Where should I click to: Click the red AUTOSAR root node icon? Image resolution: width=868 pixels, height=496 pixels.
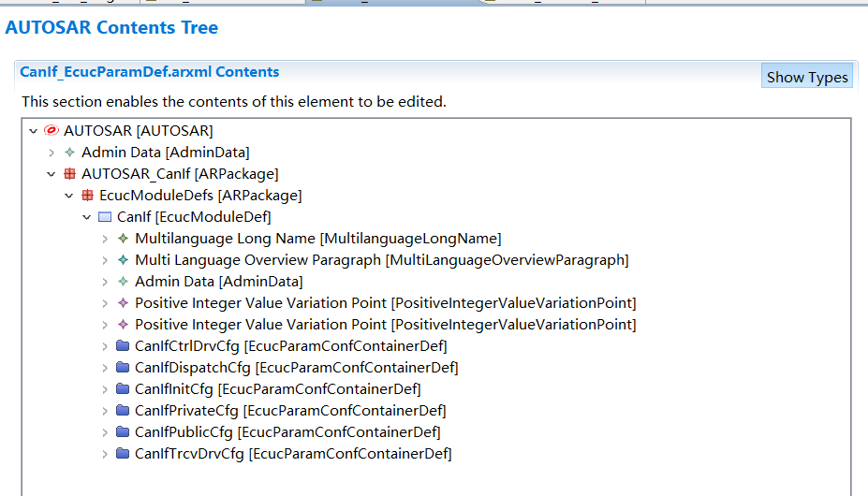tap(51, 131)
